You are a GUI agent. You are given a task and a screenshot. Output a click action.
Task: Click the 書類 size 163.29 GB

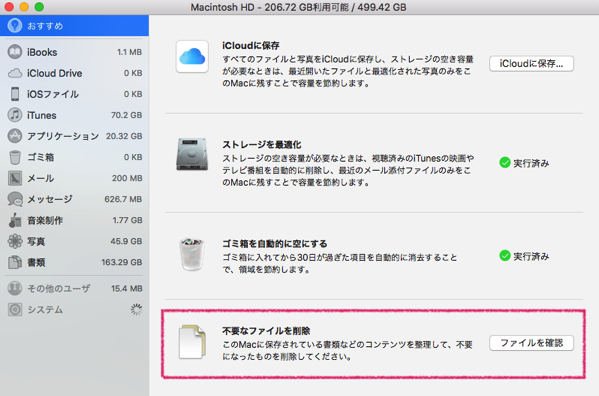[122, 262]
